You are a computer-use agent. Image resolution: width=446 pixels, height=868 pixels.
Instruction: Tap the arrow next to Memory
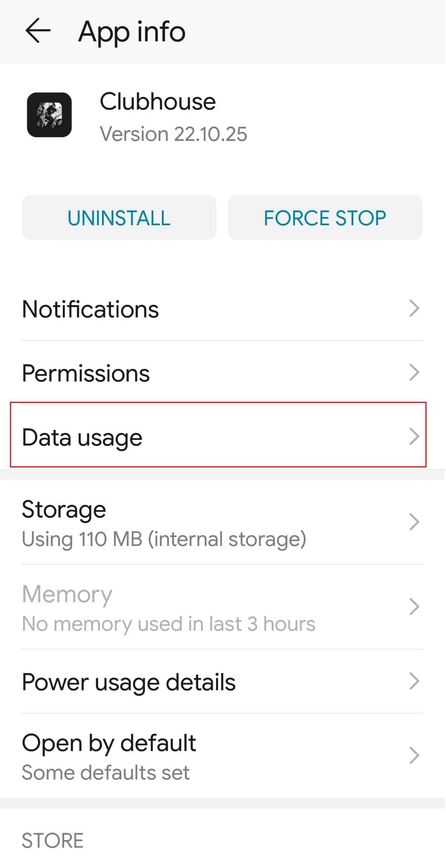coord(414,607)
